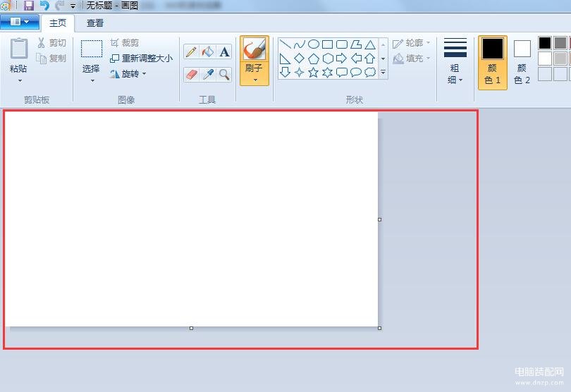Choose the Right triangle shape

[285, 59]
